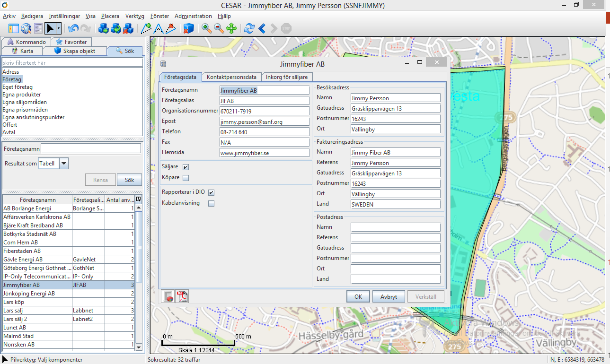Open the Arkiv menu
The image size is (610, 364).
click(9, 16)
